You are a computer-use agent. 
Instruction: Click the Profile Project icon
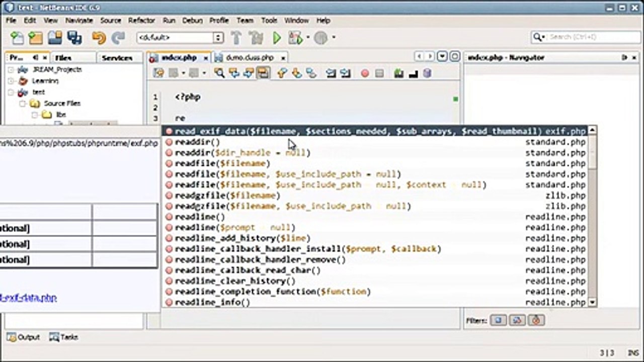click(321, 38)
